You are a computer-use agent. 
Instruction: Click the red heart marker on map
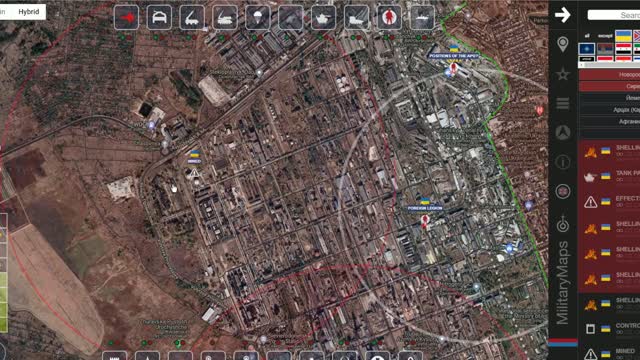click(540, 110)
